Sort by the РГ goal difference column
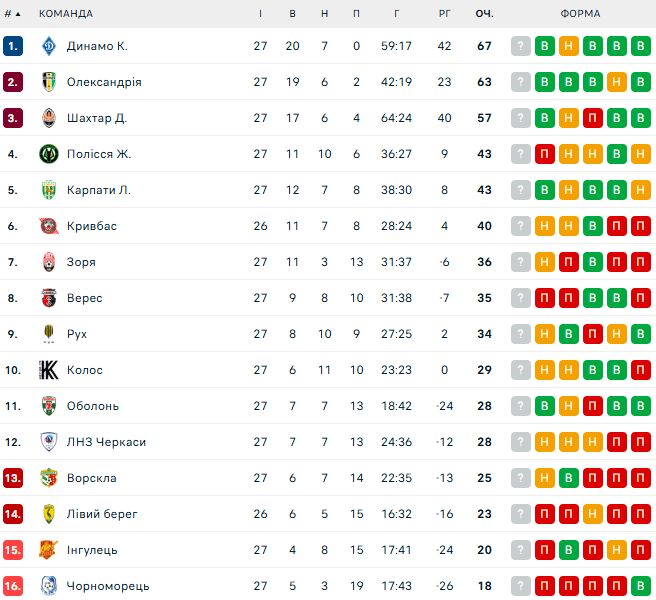656x600 pixels. pyautogui.click(x=445, y=14)
